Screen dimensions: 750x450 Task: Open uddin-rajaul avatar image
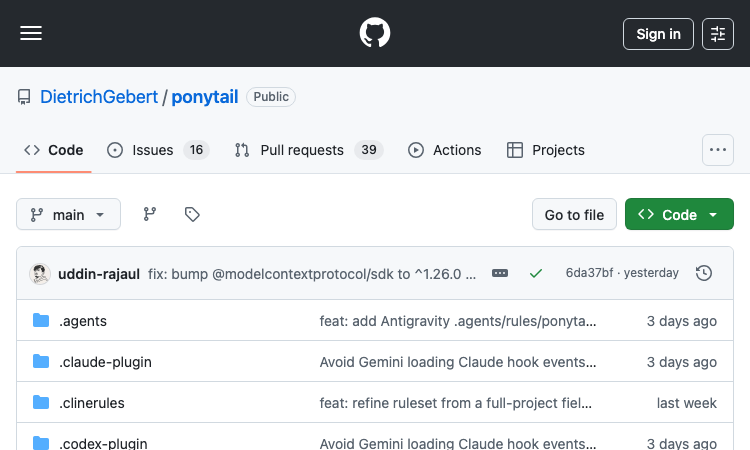pos(40,274)
